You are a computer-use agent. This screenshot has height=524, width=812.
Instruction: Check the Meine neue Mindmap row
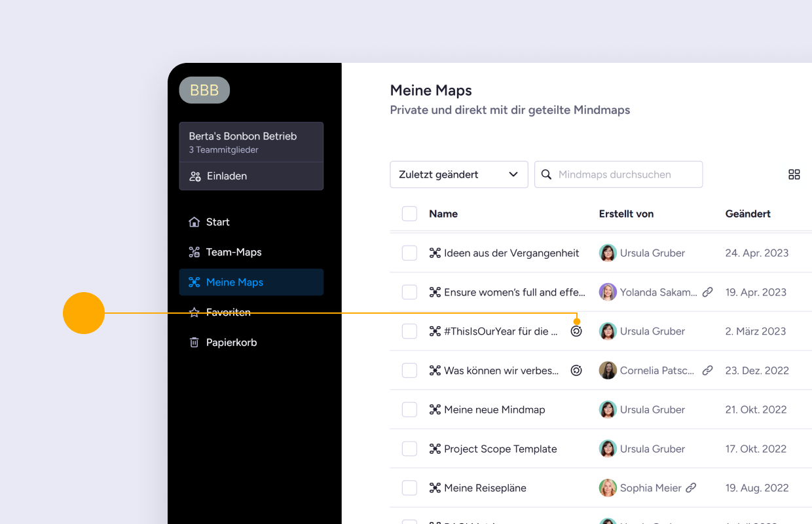click(x=409, y=410)
